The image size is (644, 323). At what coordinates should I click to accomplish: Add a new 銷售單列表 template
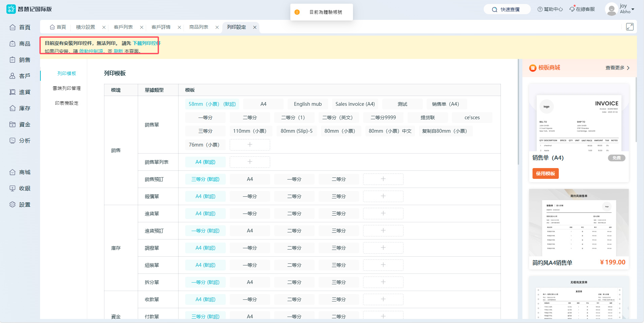(x=250, y=162)
